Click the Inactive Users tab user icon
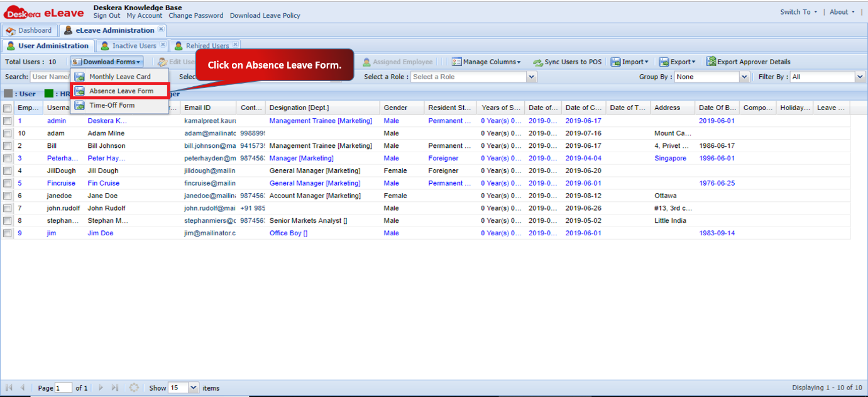The image size is (868, 397). click(105, 46)
